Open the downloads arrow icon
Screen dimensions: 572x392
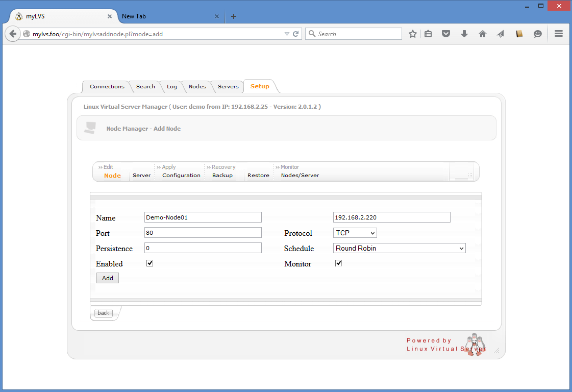(x=464, y=34)
